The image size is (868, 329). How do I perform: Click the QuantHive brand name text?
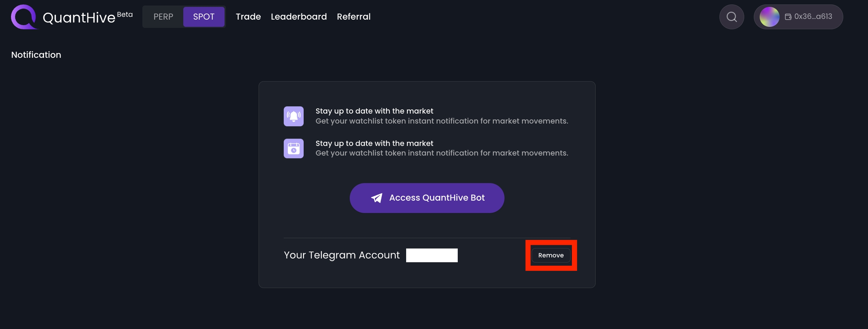pyautogui.click(x=79, y=18)
